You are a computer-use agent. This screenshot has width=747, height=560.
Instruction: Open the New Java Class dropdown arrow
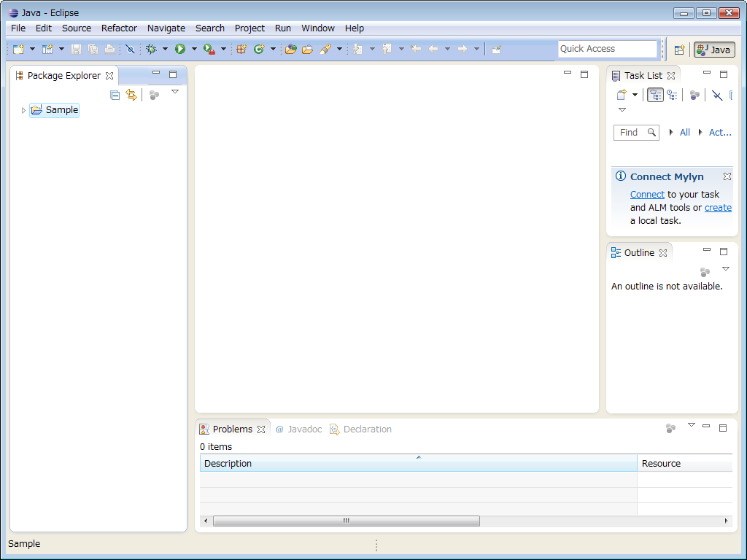(x=273, y=49)
